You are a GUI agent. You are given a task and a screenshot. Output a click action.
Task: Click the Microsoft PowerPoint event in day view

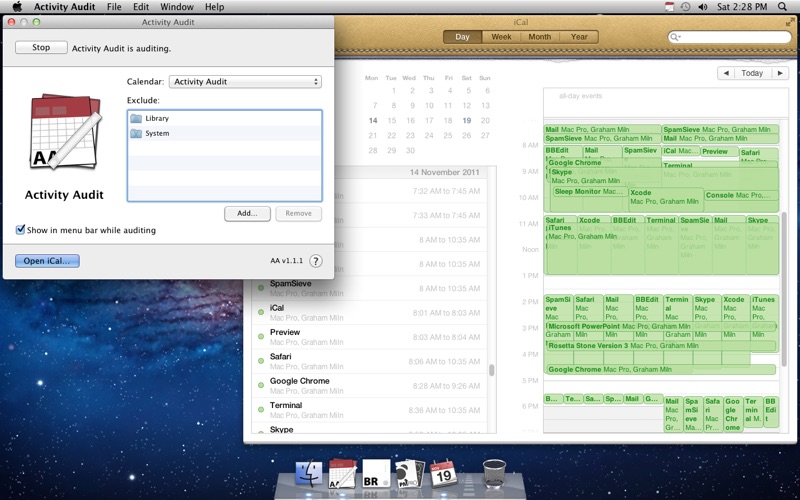tap(661, 326)
